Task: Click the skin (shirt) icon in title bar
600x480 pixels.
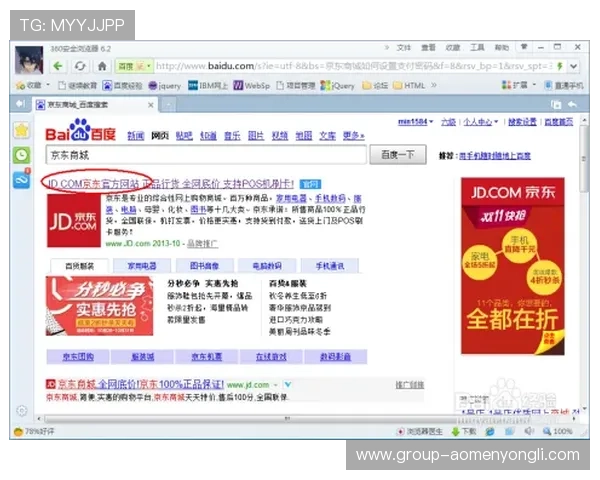Action: tap(524, 47)
